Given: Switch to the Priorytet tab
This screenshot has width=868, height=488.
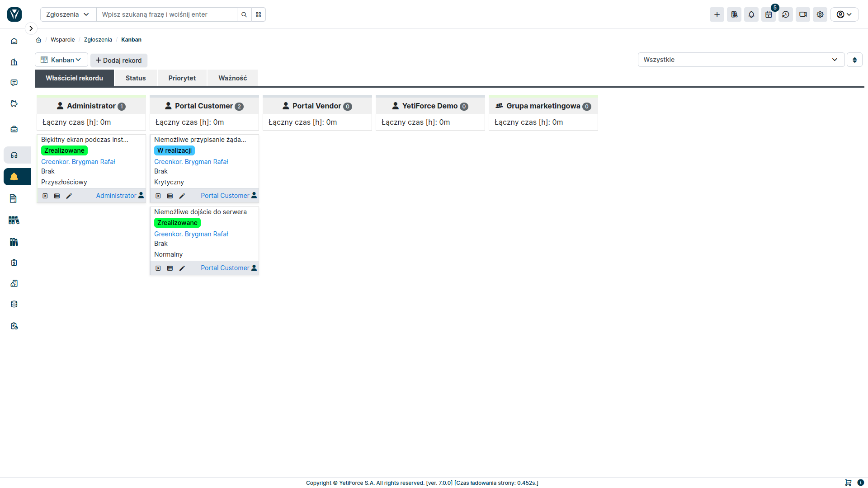Looking at the screenshot, I should click(182, 78).
